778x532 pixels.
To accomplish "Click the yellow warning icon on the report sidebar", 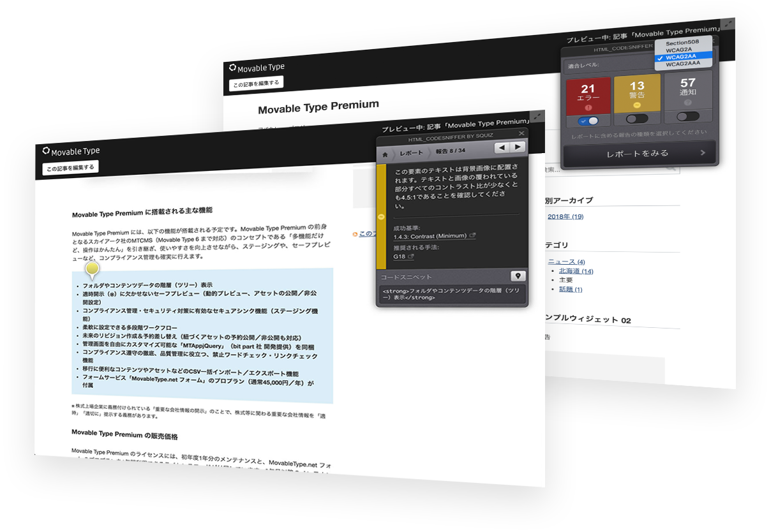I will [381, 217].
